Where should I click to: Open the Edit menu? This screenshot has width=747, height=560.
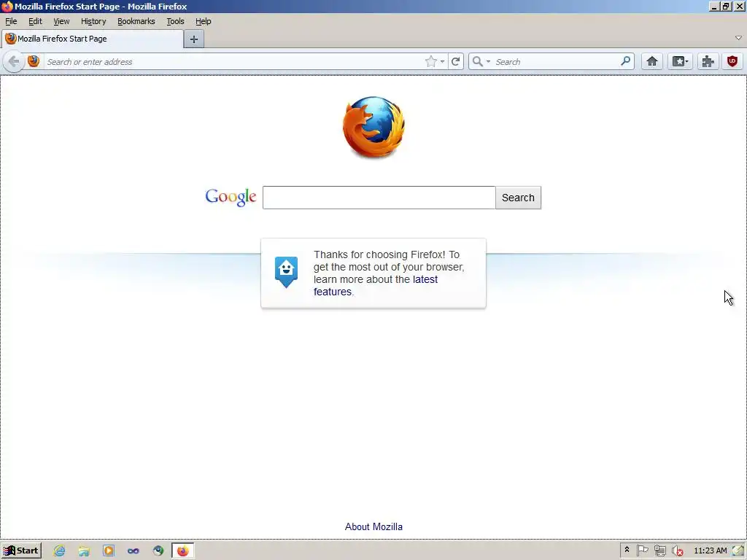click(x=35, y=21)
